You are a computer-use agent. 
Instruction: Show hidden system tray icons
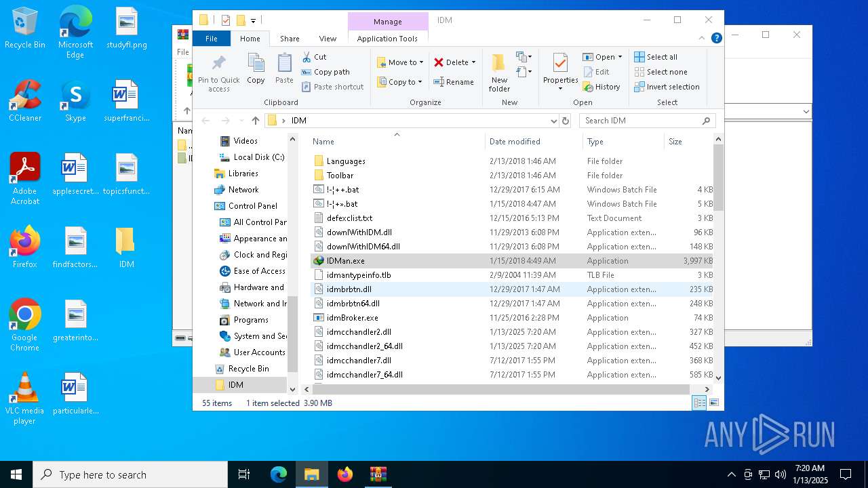coord(731,474)
